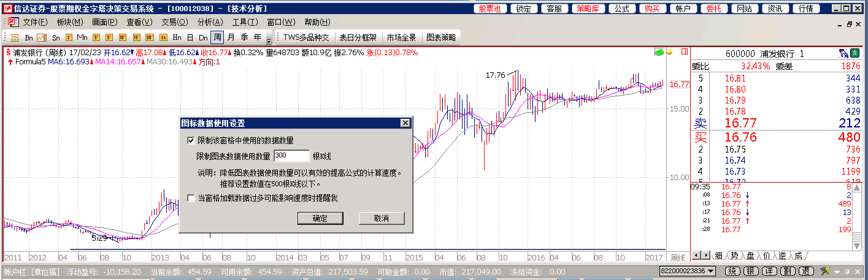Click the pointer icon in quote header
The height and width of the screenshot is (280, 868).
[843, 53]
